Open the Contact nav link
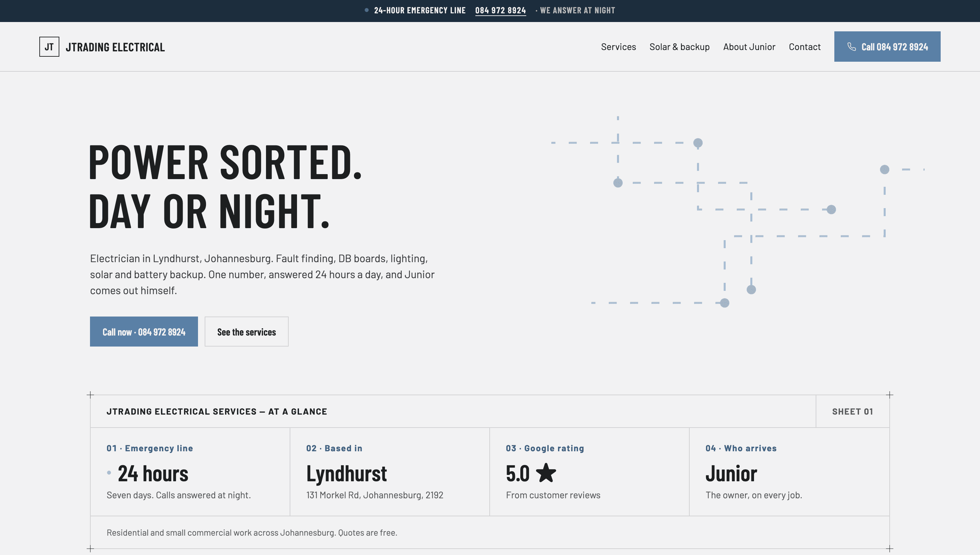 click(x=804, y=46)
